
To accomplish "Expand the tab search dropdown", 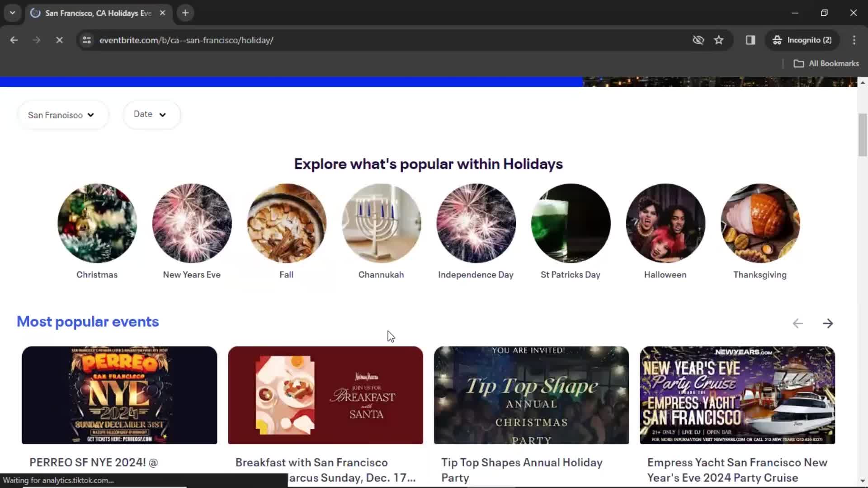I will (x=12, y=13).
